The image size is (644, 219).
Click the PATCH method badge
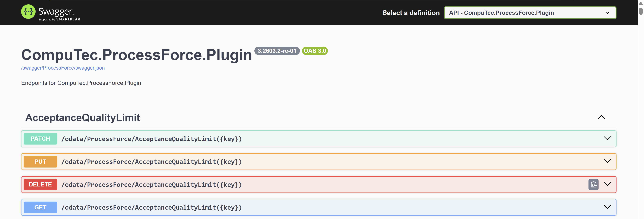40,139
